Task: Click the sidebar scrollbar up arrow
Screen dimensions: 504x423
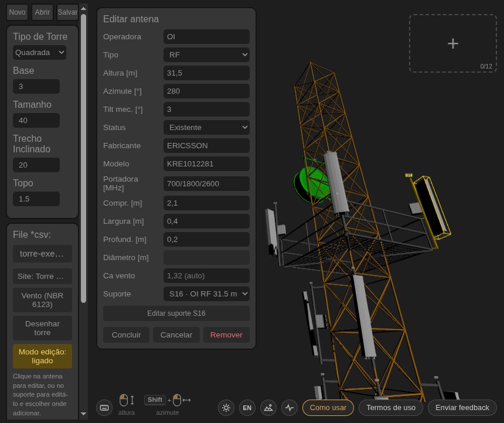Action: (83, 9)
